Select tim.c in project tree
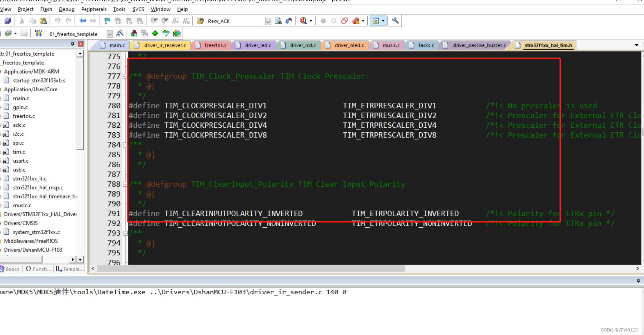Screen dimensions: 644x335 [19, 152]
